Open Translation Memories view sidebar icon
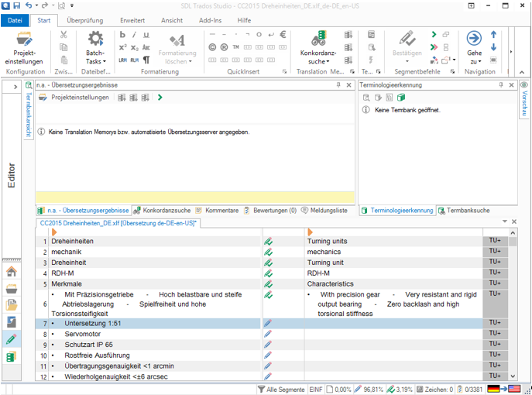Screen dimensions: 532x395 (11, 356)
